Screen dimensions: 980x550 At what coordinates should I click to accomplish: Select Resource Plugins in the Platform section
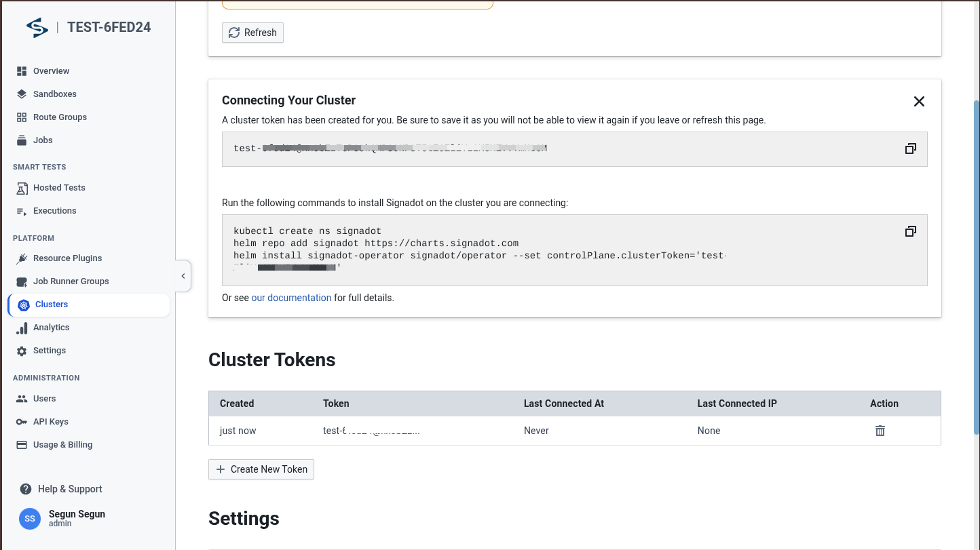[67, 258]
